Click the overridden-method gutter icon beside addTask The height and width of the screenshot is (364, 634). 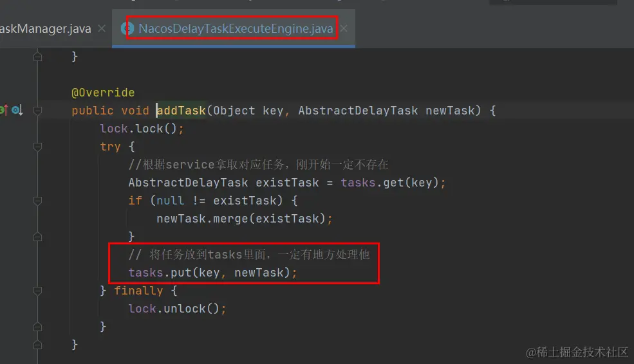pos(17,110)
